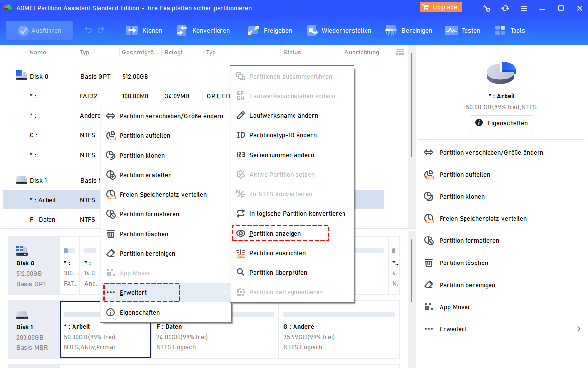Click the orange Upgrade button
588x368 pixels.
point(441,7)
